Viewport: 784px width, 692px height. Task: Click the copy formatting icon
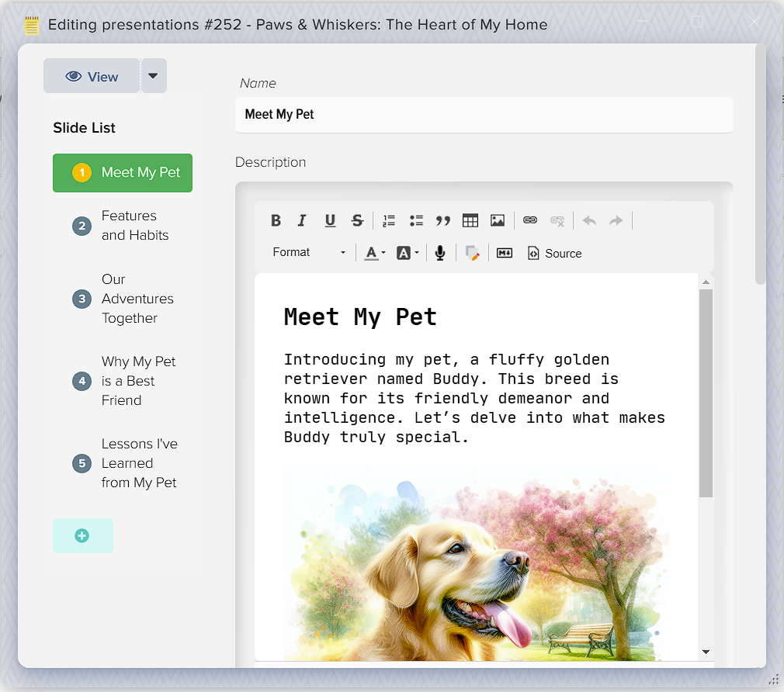point(472,253)
